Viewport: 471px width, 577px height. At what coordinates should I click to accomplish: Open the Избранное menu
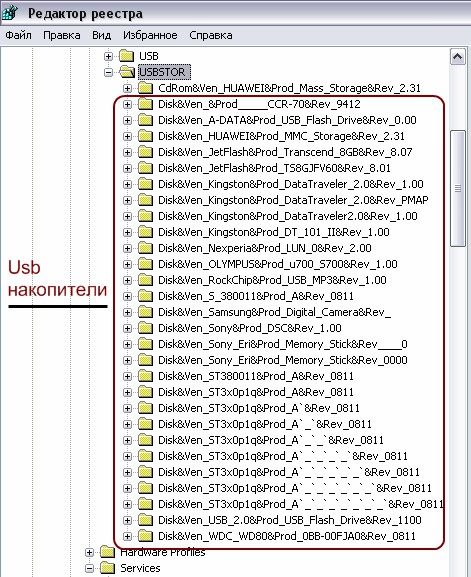[x=150, y=35]
